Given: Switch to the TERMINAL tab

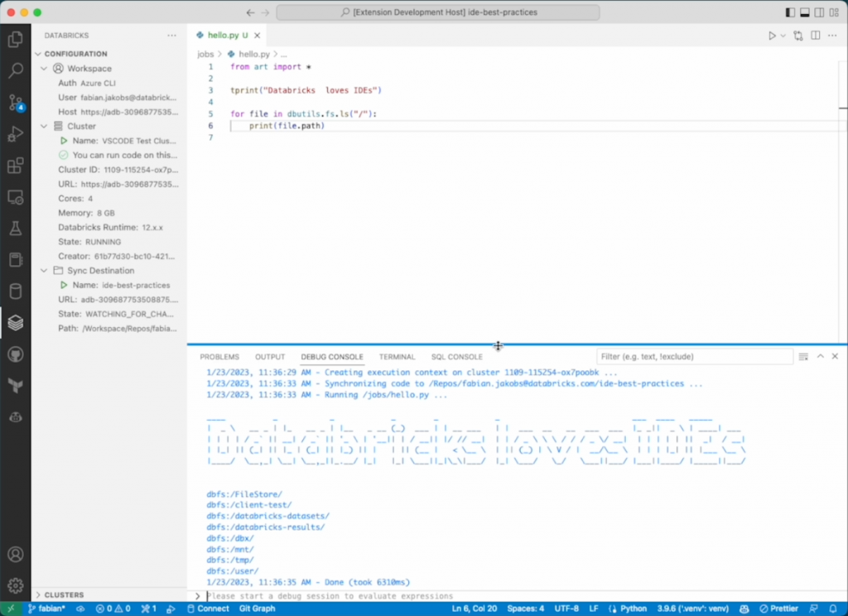Looking at the screenshot, I should pyautogui.click(x=397, y=356).
